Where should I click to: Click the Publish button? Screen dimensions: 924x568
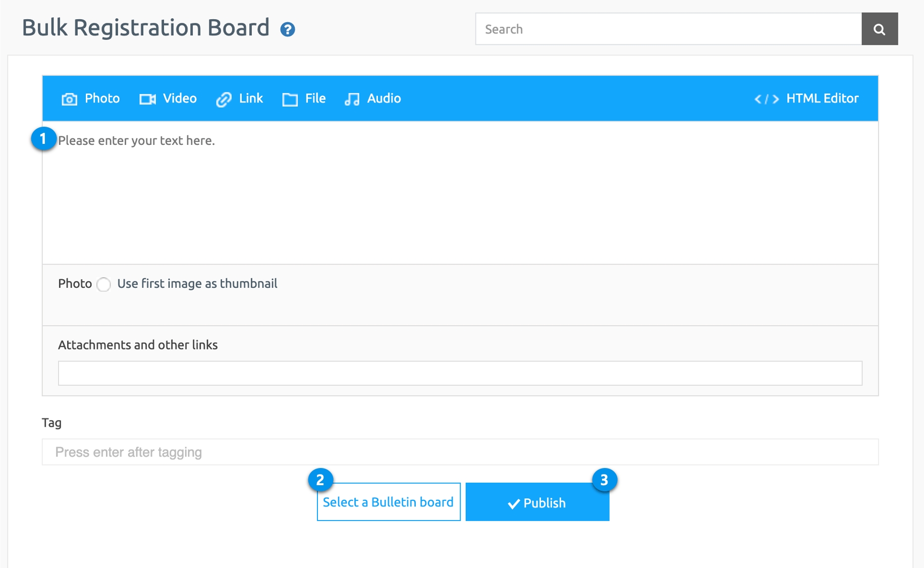click(537, 502)
